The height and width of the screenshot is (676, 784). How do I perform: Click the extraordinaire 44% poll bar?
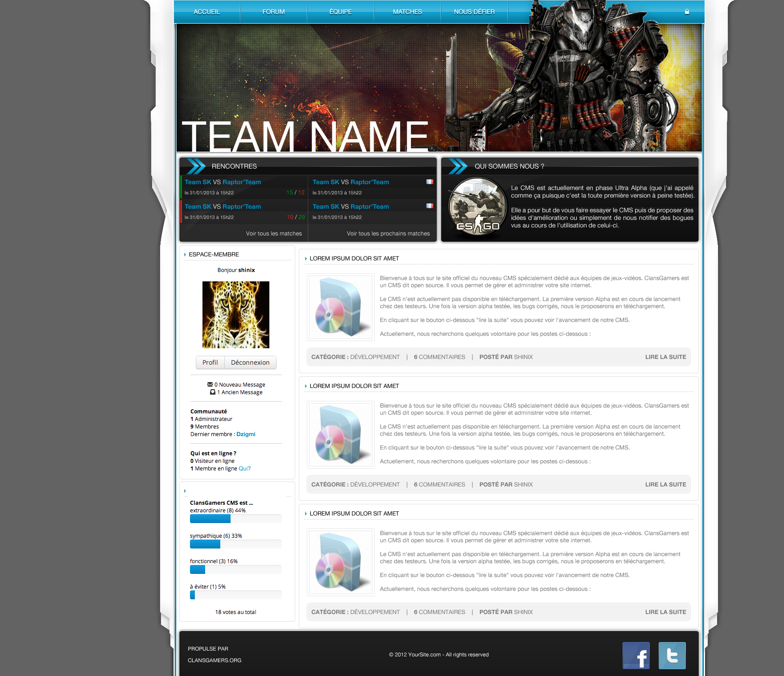point(235,519)
